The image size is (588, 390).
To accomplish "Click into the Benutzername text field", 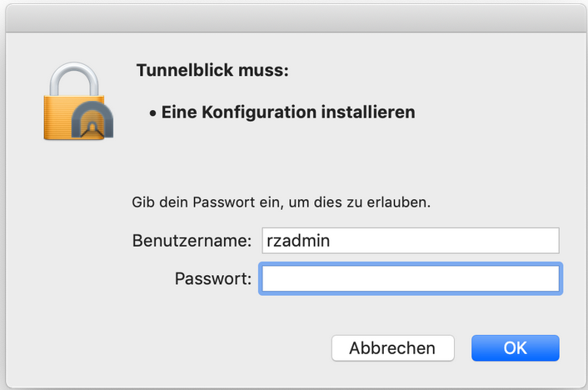I will tap(410, 241).
